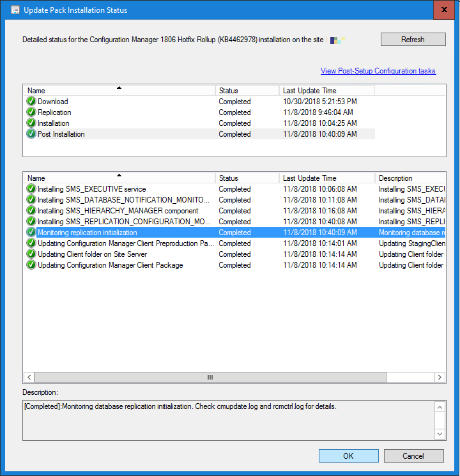Select Updating Configuration Manager Client Preproduction row
Viewport: 460px width, 476px height.
[x=234, y=243]
